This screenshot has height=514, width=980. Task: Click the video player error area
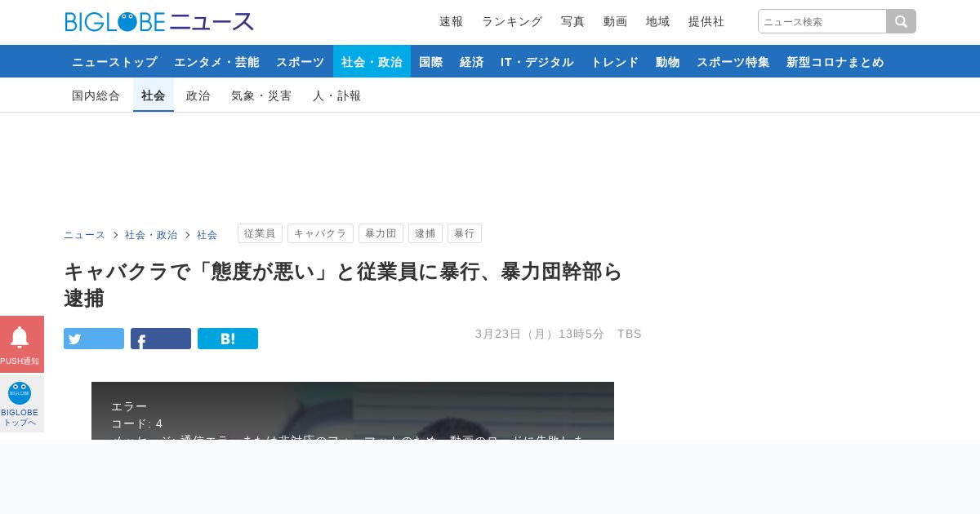click(x=353, y=411)
